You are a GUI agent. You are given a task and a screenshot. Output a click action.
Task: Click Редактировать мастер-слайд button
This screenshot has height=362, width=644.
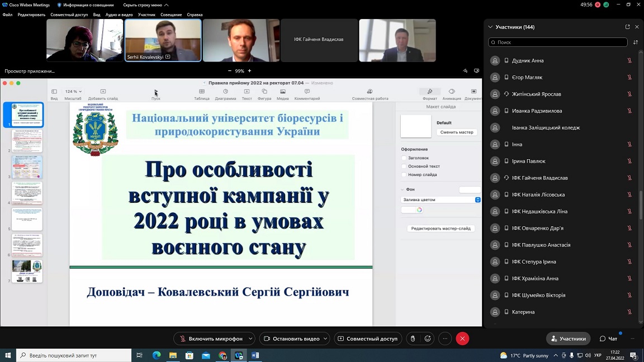click(441, 228)
